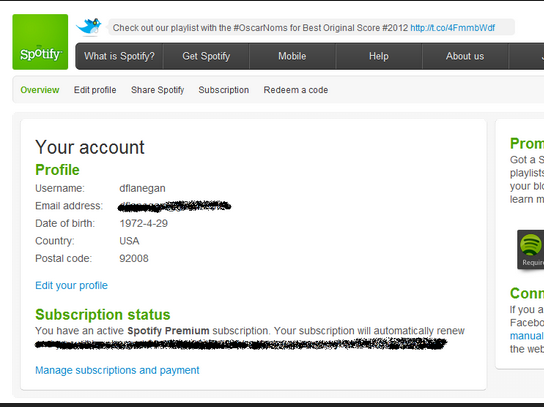
Task: Follow the t.co playlist link in tweet
Action: (453, 28)
